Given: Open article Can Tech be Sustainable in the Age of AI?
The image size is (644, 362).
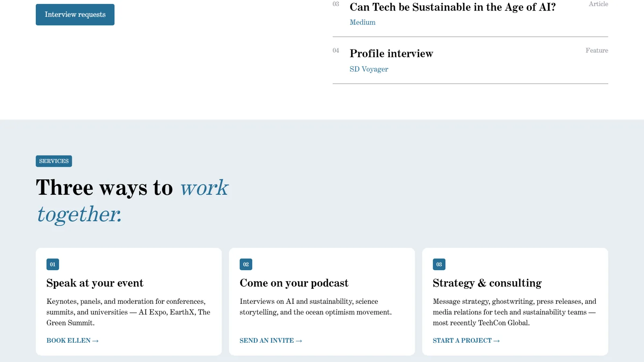Looking at the screenshot, I should coord(452,7).
